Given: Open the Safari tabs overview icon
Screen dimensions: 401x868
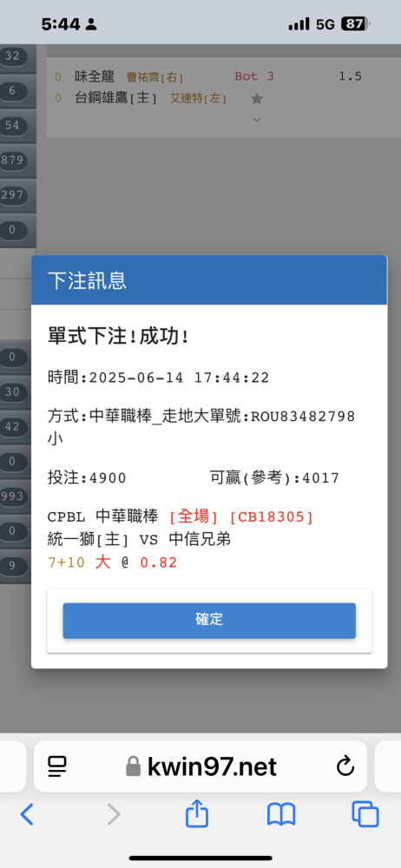Looking at the screenshot, I should tap(365, 814).
